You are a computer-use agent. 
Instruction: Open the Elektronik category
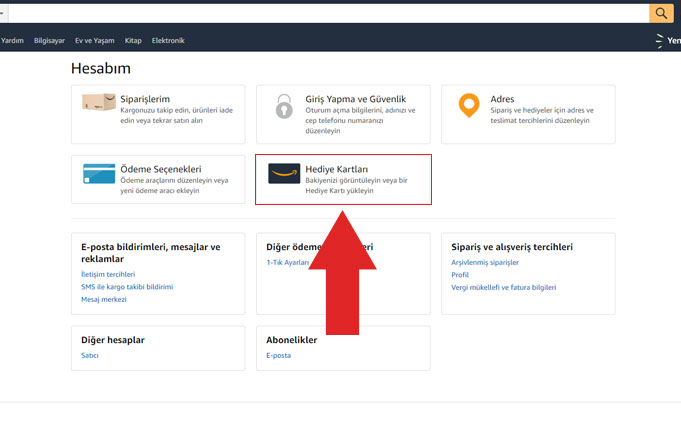pos(168,41)
